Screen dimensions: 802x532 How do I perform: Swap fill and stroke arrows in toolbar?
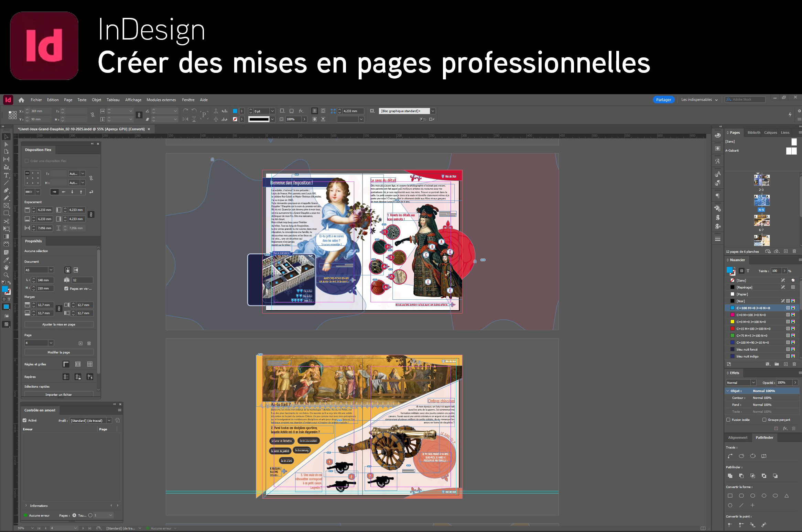click(x=9, y=282)
